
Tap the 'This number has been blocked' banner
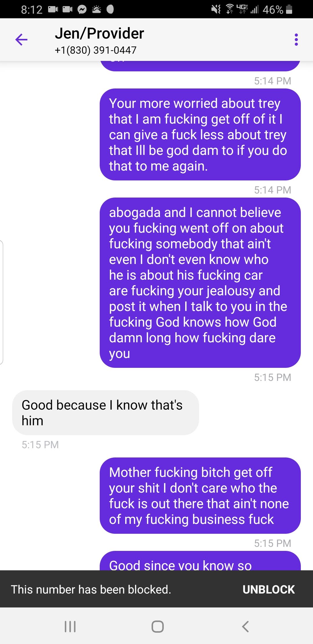point(91,589)
